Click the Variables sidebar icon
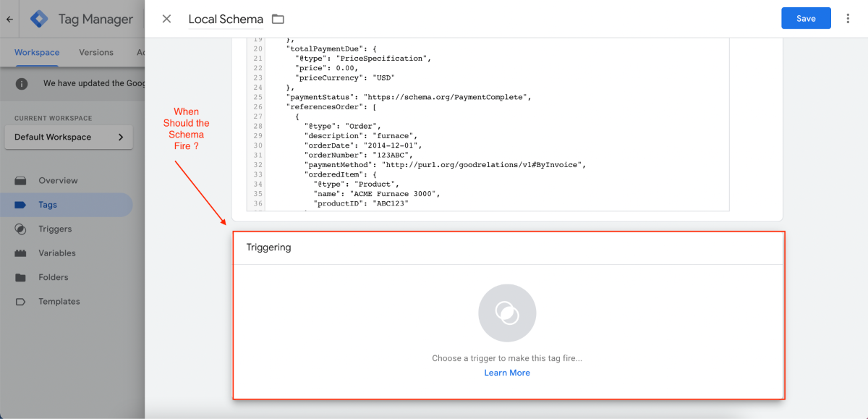 [21, 253]
